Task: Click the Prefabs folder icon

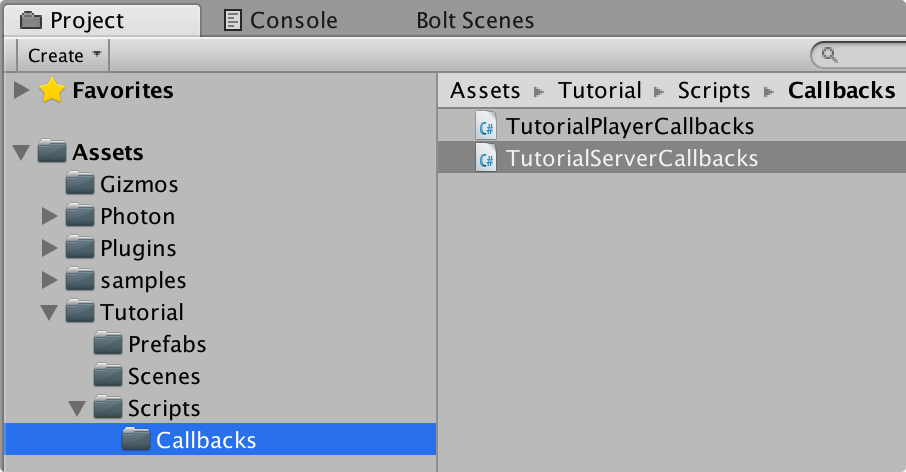Action: pos(107,344)
